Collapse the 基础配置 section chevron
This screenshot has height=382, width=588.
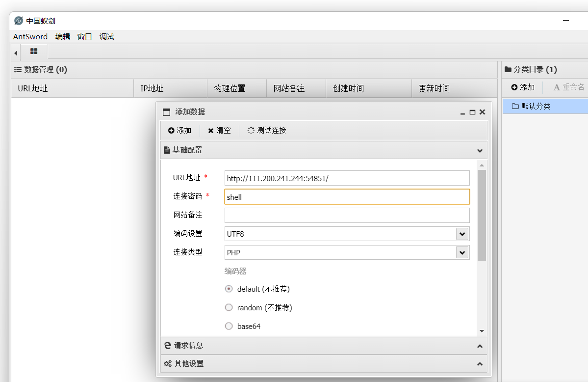coord(480,151)
